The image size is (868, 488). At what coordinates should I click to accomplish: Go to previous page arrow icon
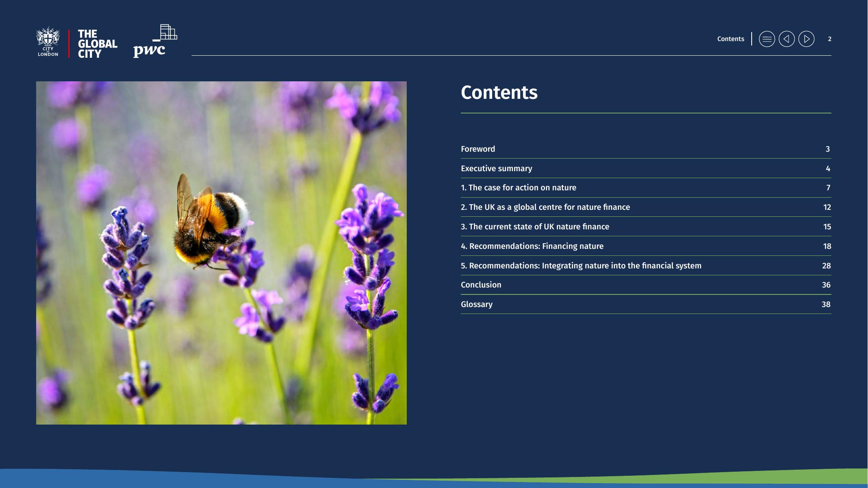click(787, 39)
